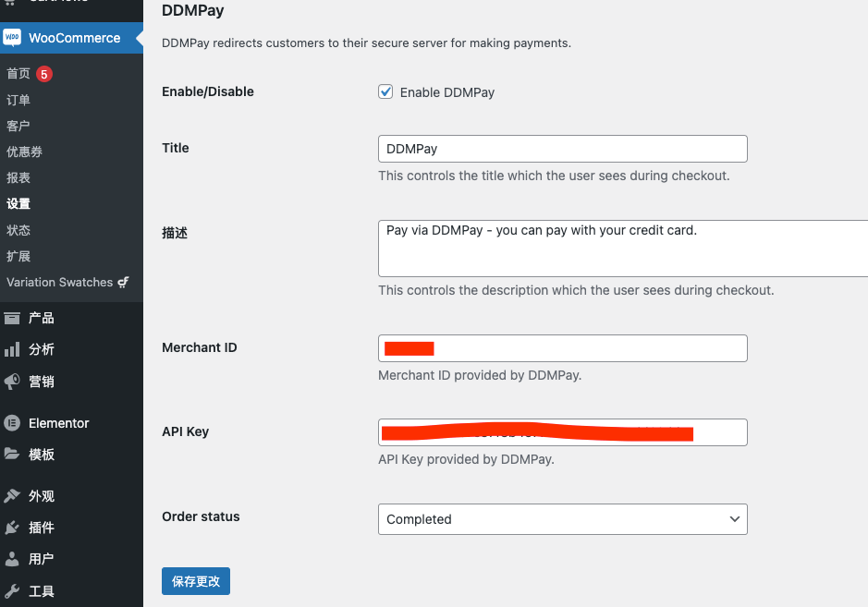Click the API Key field label
The image size is (868, 607).
pyautogui.click(x=186, y=431)
